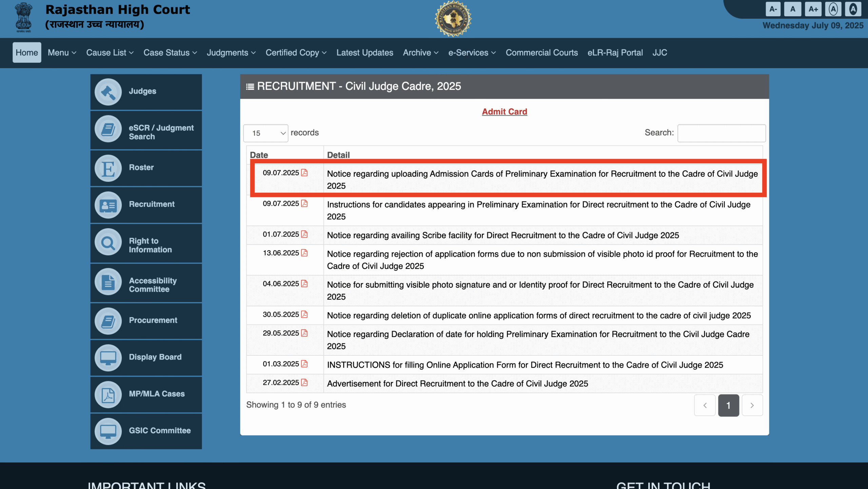
Task: Click the national emblem logo in header
Action: point(24,18)
